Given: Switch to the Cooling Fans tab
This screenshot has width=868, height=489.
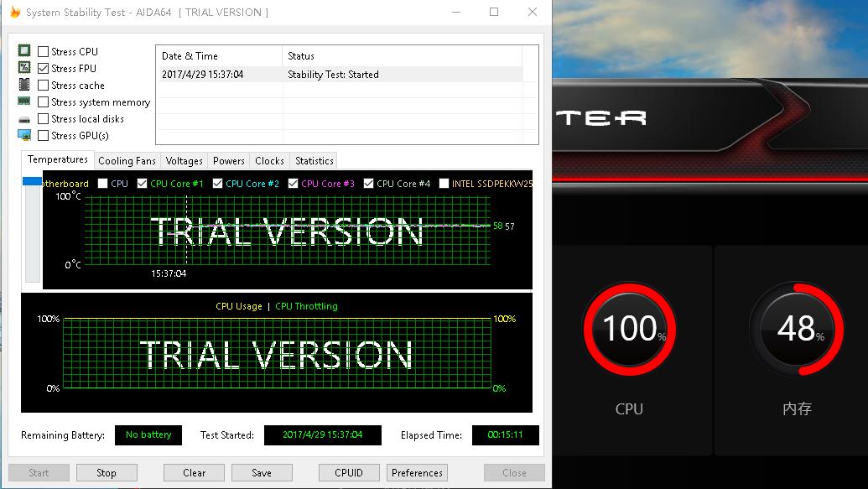Looking at the screenshot, I should click(127, 161).
